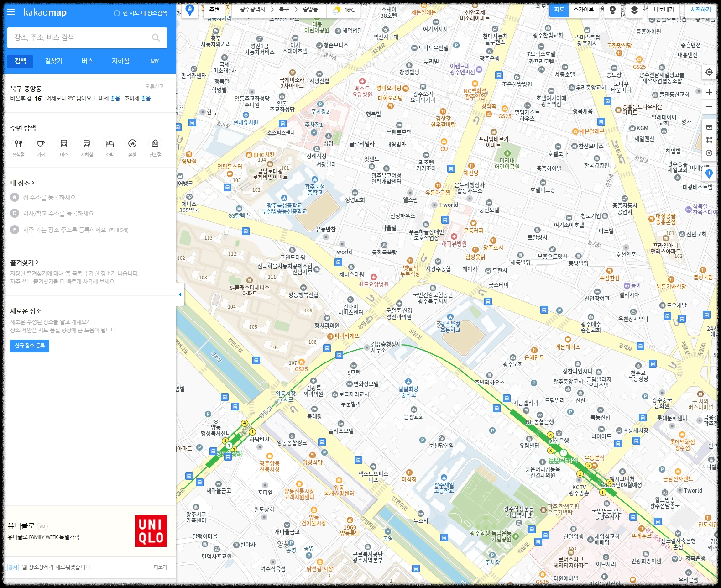Open the 북구 district breadcrumb
721x588 pixels.
[284, 10]
